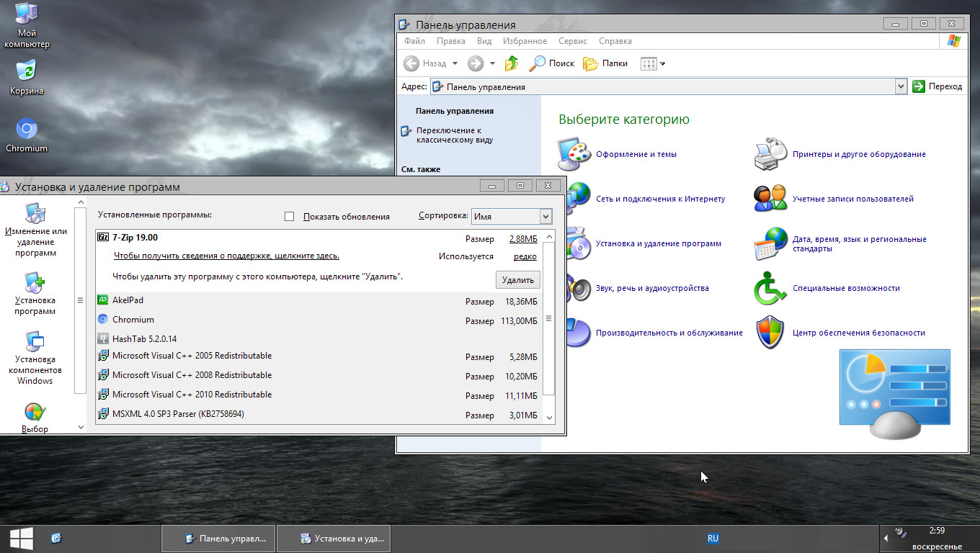Expand the address bar dropdown arrow

click(900, 86)
